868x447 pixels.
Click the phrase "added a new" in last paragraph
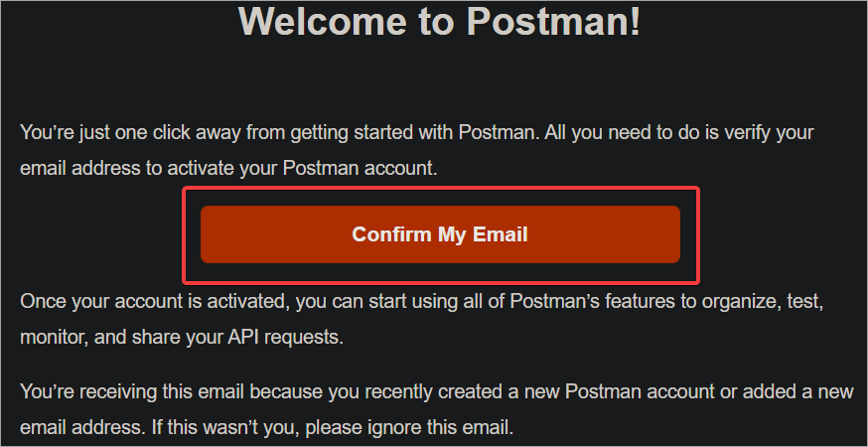coord(798,392)
